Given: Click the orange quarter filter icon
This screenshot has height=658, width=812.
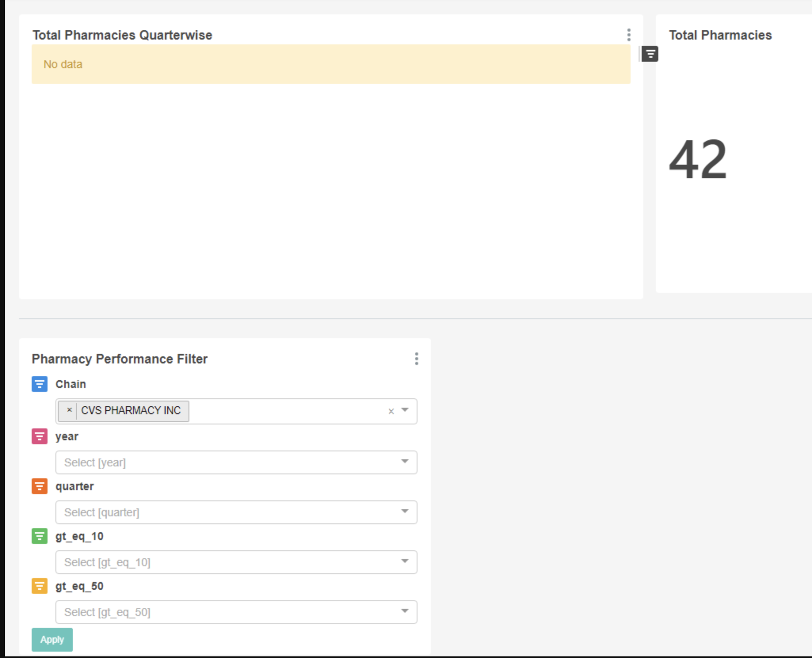Looking at the screenshot, I should 39,486.
